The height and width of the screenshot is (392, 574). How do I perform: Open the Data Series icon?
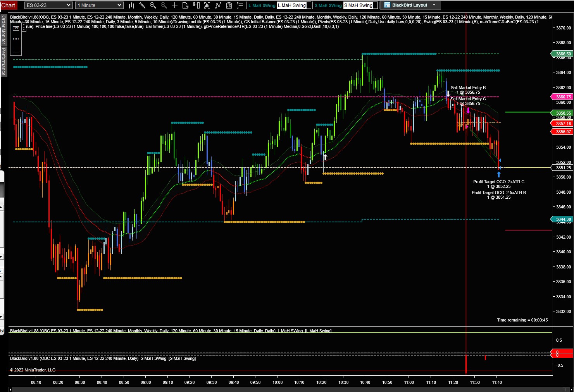coord(207,5)
